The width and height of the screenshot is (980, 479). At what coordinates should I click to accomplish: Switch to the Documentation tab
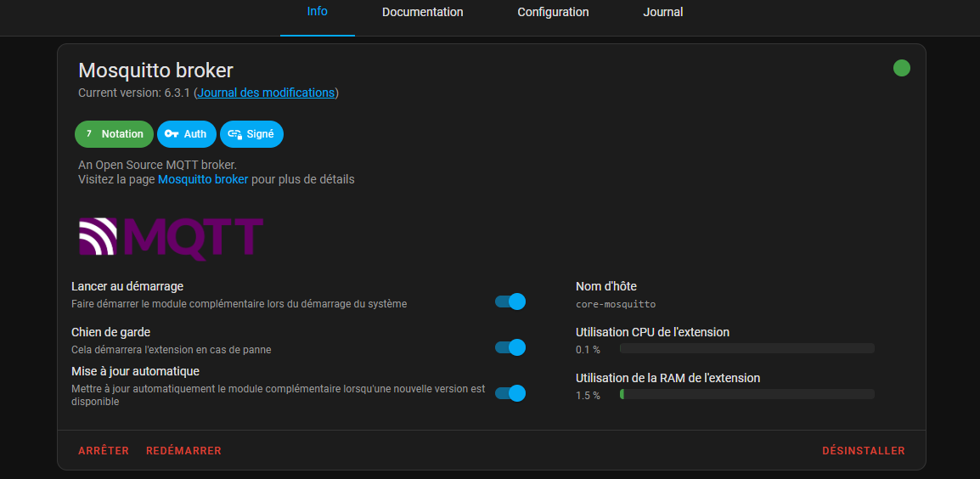click(423, 12)
